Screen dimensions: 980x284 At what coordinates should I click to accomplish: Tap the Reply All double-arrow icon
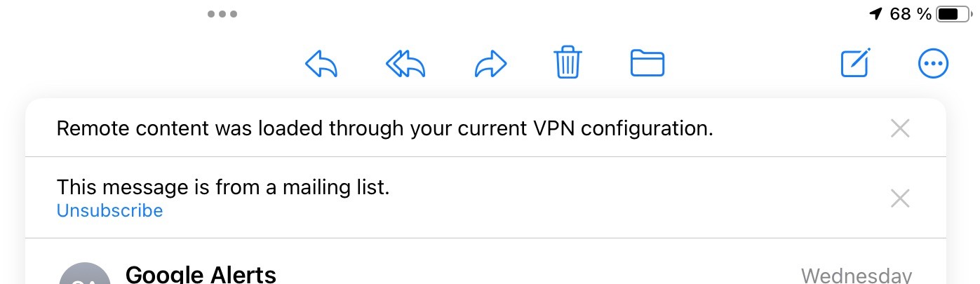pyautogui.click(x=405, y=65)
